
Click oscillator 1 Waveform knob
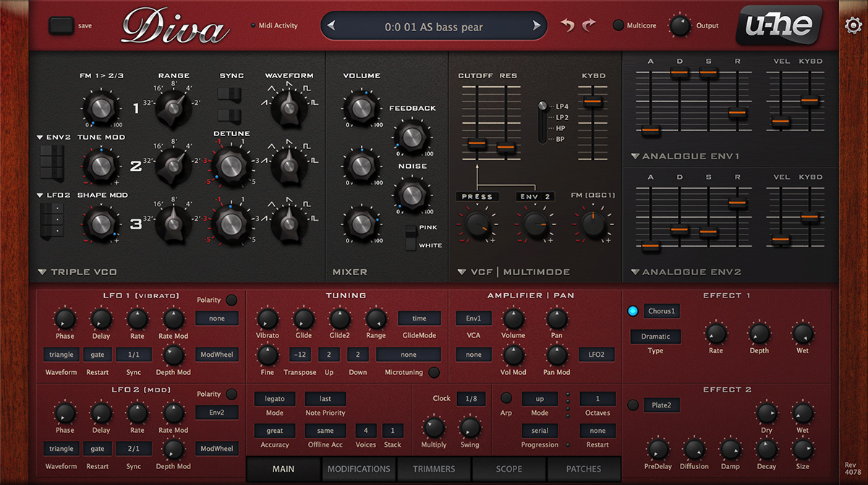pos(288,109)
